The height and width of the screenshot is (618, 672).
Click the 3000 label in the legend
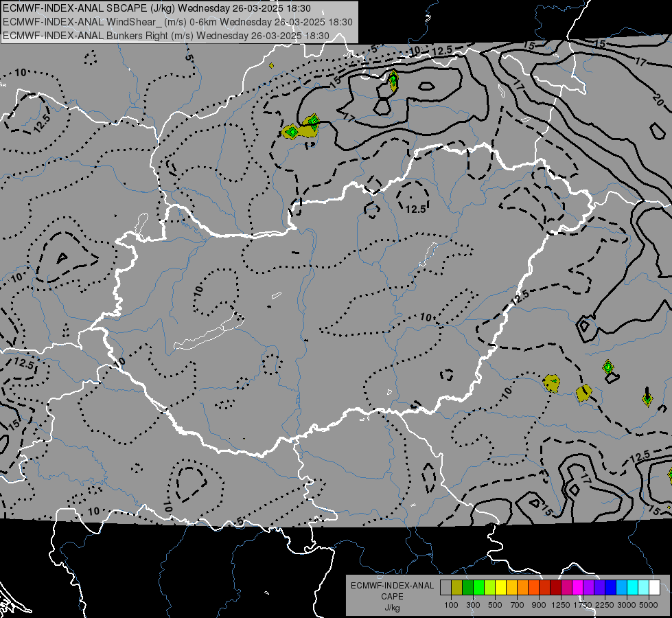[627, 605]
